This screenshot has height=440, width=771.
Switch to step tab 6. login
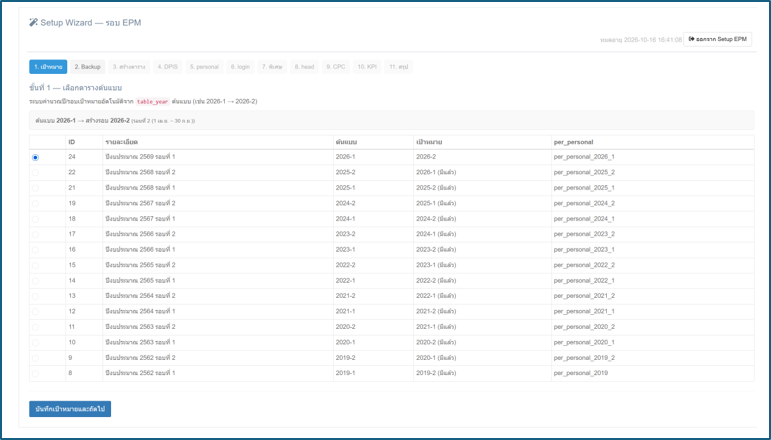click(240, 67)
